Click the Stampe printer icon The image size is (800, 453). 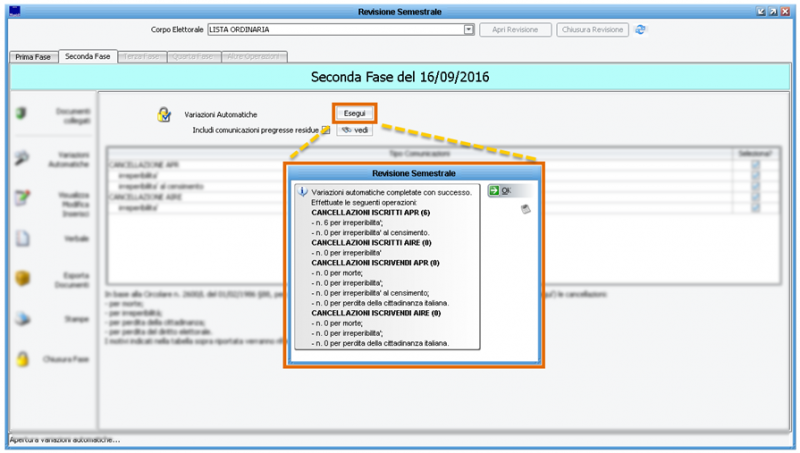pos(22,319)
